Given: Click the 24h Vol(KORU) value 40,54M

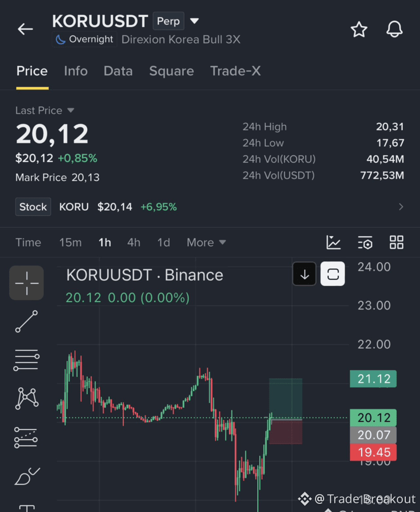Looking at the screenshot, I should [x=385, y=159].
